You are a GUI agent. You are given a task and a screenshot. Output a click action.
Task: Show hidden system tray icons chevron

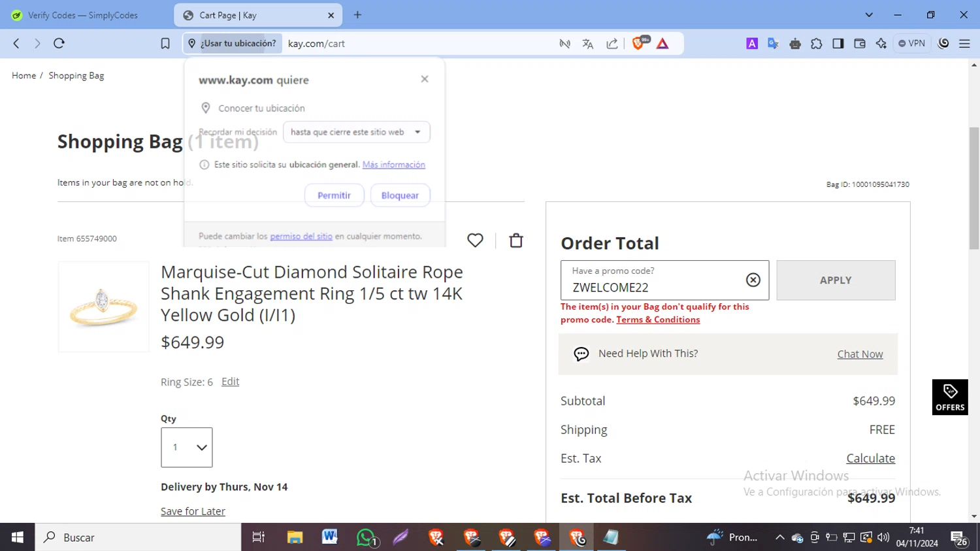pos(779,537)
